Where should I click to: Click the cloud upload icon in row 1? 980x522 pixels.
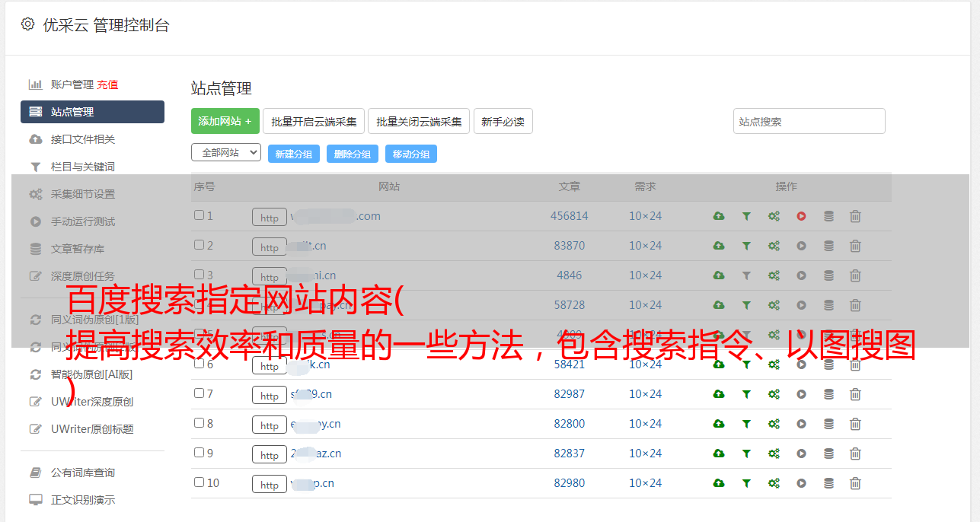pos(719,216)
